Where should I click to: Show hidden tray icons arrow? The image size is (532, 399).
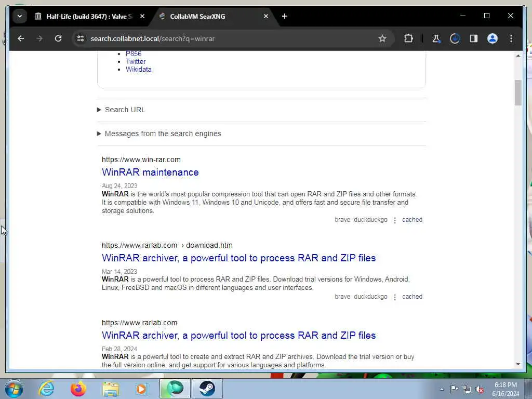tap(442, 389)
